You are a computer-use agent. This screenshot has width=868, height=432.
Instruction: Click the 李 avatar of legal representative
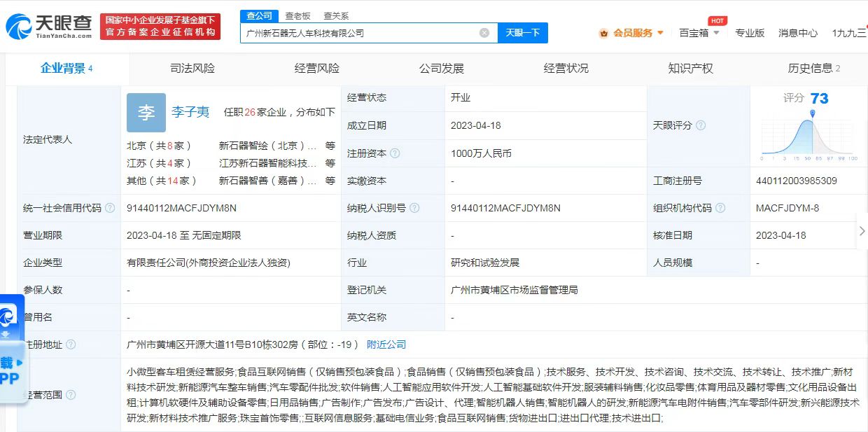tap(146, 113)
